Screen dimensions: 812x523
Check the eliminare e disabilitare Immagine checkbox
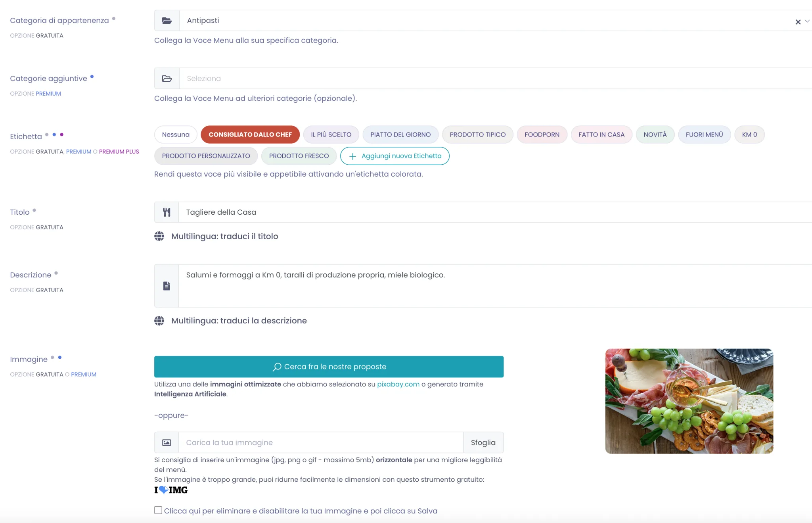click(x=158, y=510)
